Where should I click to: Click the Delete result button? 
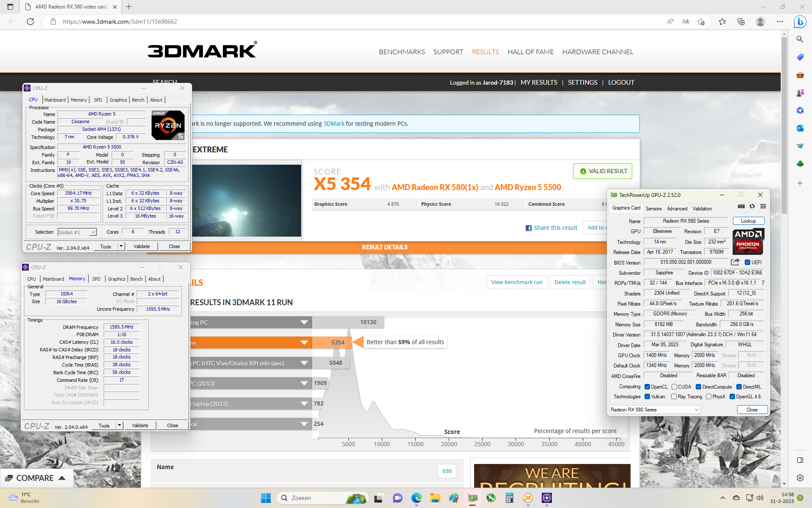[x=570, y=282]
